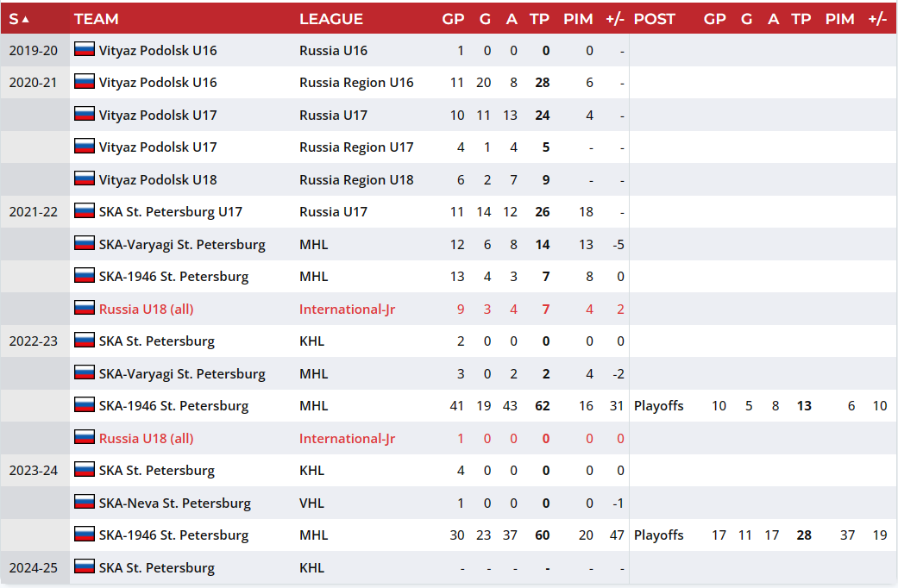Click the TEAM column header
The width and height of the screenshot is (898, 588).
97,19
